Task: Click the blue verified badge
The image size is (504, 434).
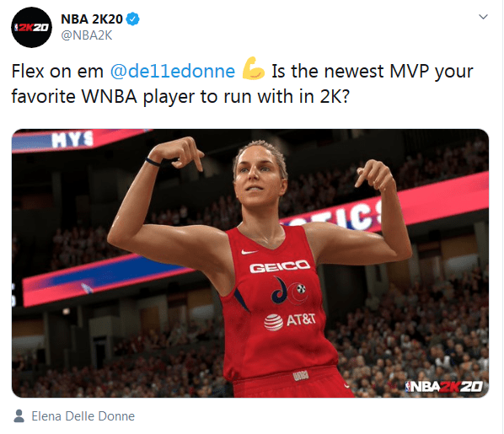Action: (132, 19)
